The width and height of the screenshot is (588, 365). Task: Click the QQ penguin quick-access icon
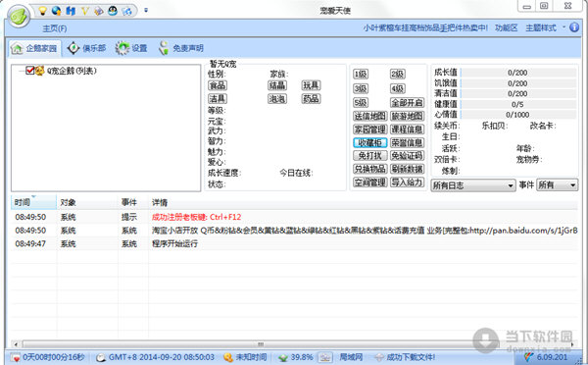pos(113,11)
